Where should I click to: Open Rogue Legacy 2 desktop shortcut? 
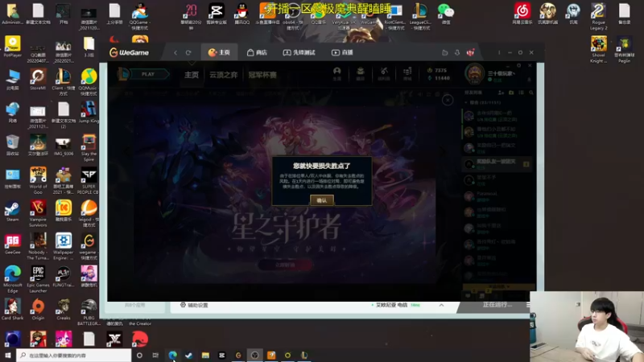tap(598, 16)
